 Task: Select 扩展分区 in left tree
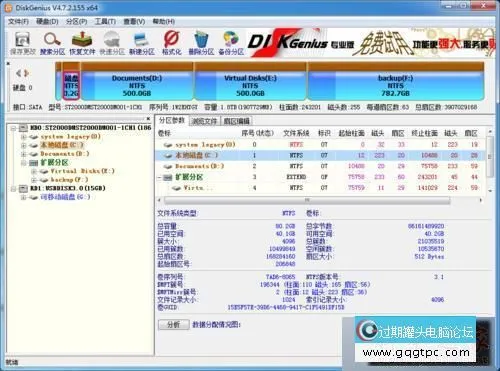[x=54, y=162]
